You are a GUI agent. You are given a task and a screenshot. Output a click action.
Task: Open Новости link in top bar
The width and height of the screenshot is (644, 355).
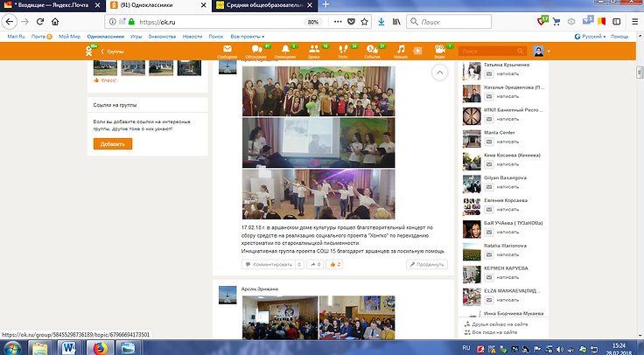click(192, 37)
